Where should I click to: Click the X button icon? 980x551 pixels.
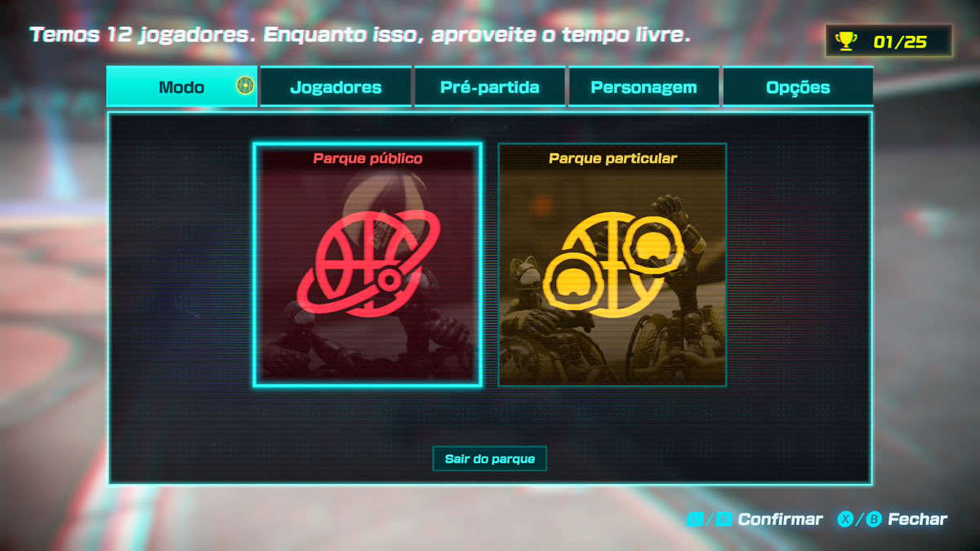[845, 519]
